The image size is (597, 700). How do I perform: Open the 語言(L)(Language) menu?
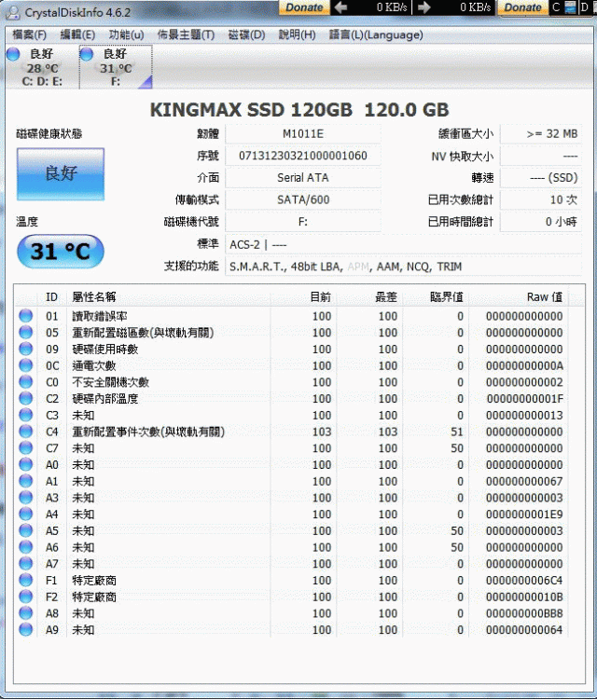click(x=376, y=34)
